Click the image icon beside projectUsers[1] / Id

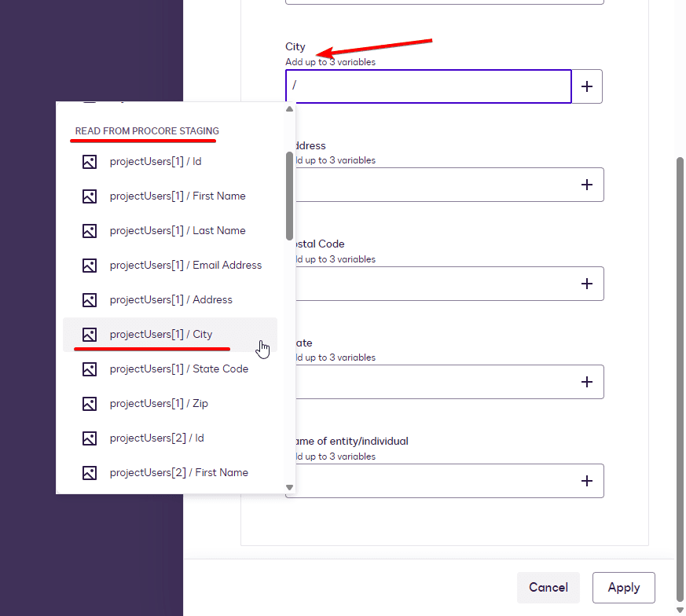point(90,162)
